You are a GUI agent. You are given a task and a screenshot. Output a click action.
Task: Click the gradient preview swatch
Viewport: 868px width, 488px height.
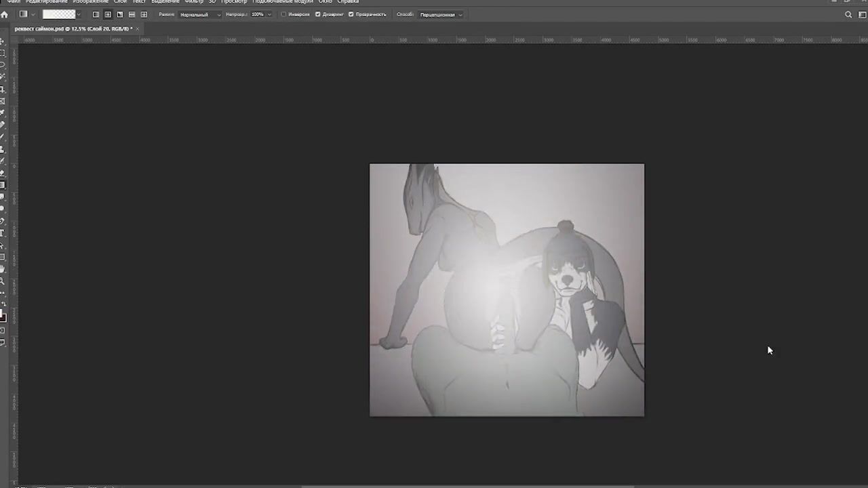(59, 14)
